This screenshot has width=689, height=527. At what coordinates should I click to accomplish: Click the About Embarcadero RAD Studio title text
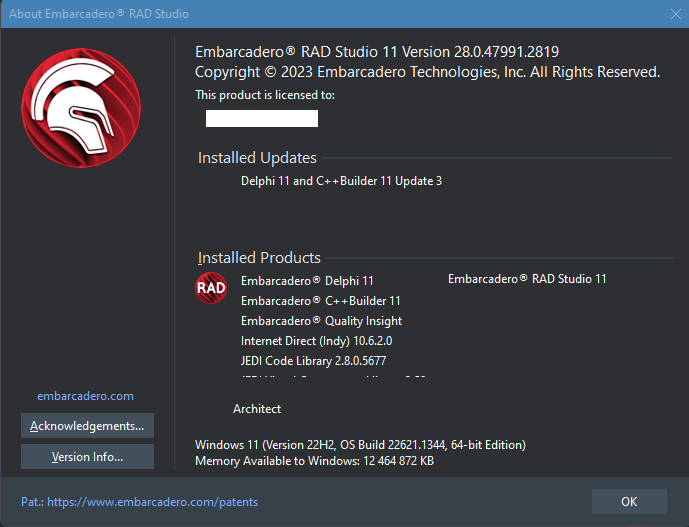pos(99,14)
